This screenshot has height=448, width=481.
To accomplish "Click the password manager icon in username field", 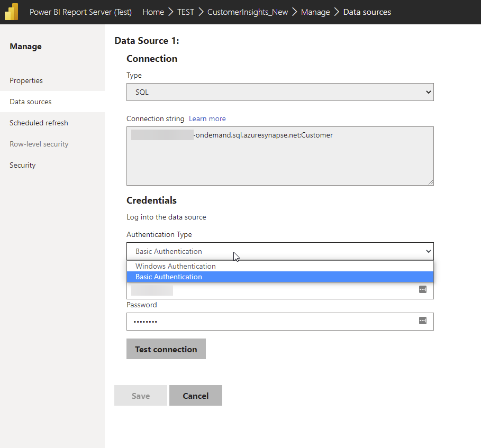I will [422, 289].
